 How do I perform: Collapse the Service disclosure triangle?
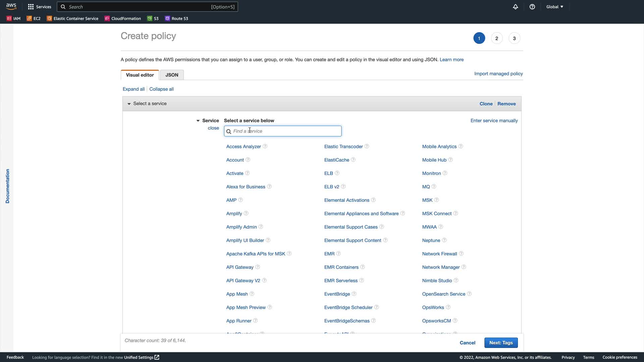[x=198, y=121]
